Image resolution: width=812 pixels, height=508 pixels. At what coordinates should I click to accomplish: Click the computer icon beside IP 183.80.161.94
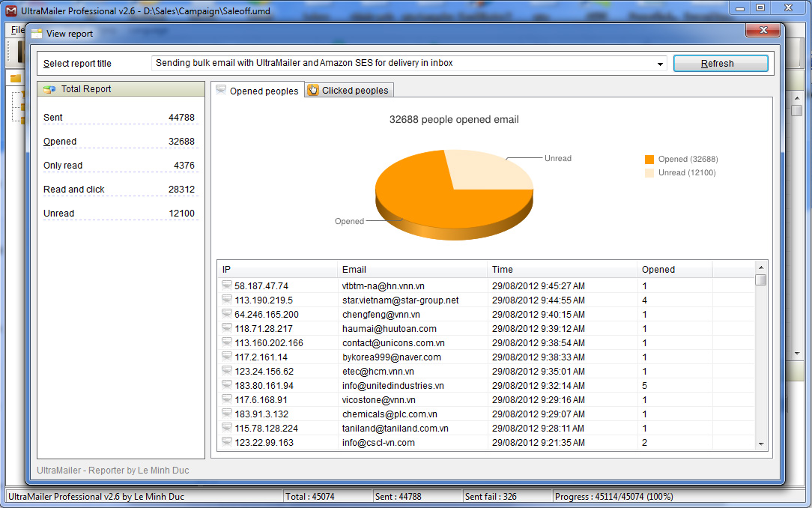227,386
